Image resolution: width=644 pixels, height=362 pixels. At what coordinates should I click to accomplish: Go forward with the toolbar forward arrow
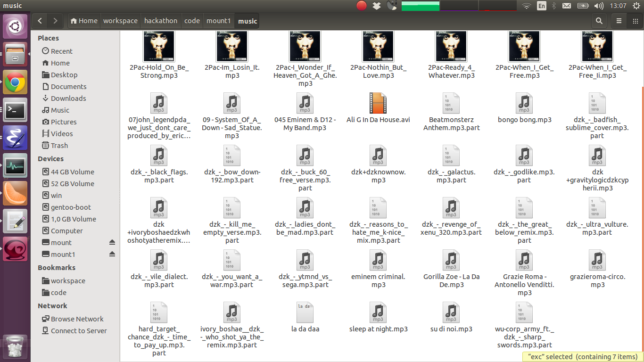click(x=56, y=21)
